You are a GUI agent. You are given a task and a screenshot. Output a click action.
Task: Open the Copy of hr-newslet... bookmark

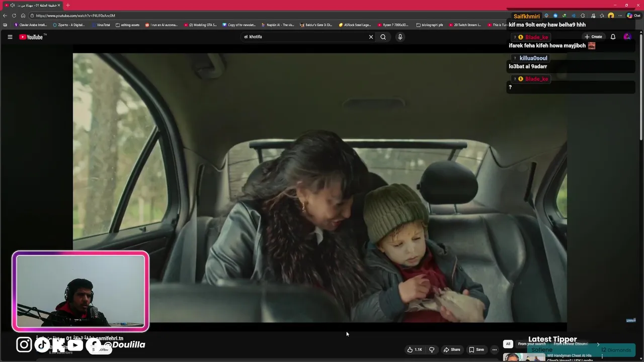239,25
